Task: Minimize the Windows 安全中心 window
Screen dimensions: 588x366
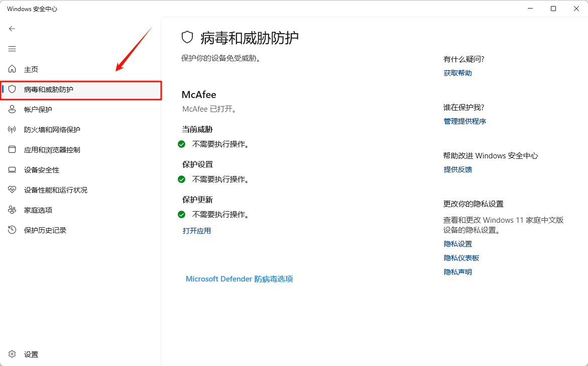Action: point(530,8)
